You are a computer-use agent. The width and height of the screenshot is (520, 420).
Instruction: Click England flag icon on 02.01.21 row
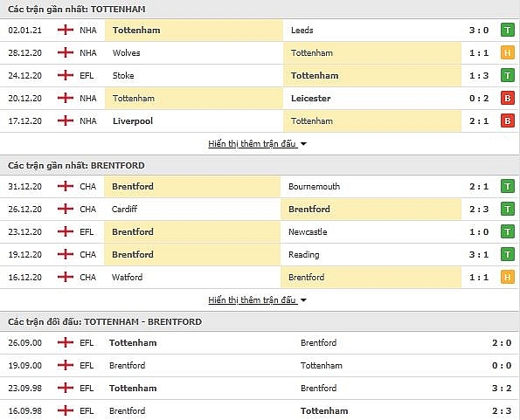(66, 30)
